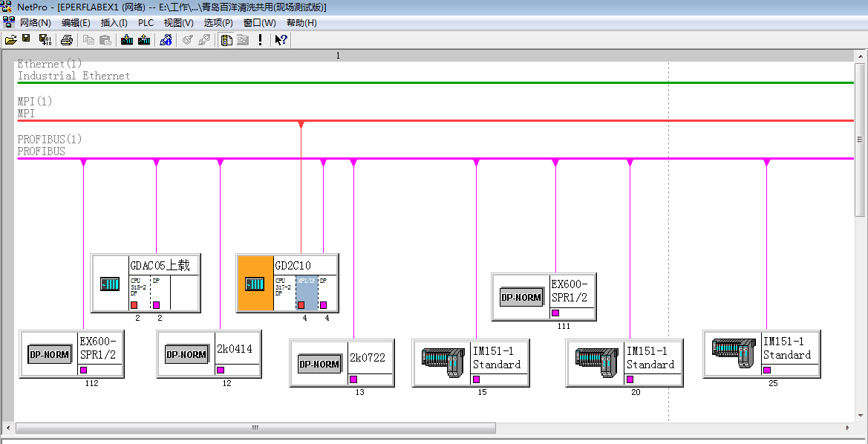Open the 编辑(E) menu

(x=76, y=23)
